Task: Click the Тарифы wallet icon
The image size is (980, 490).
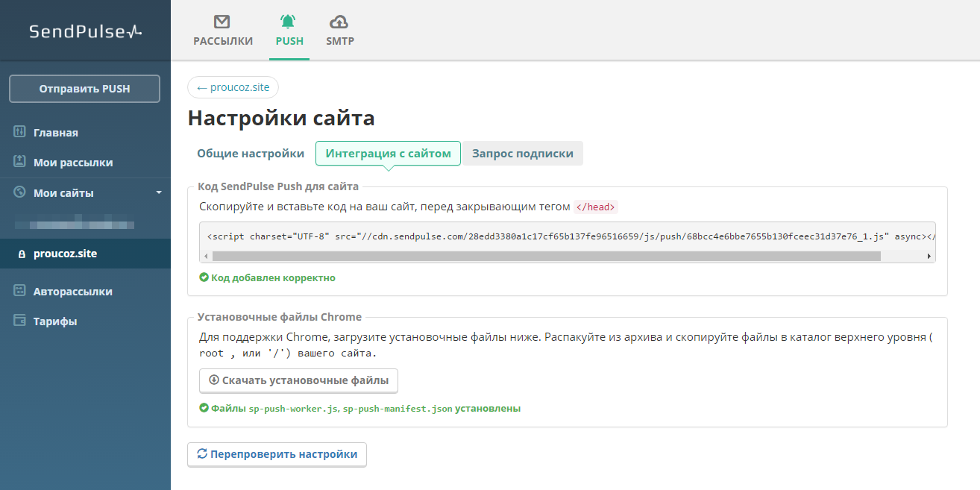Action: coord(20,321)
